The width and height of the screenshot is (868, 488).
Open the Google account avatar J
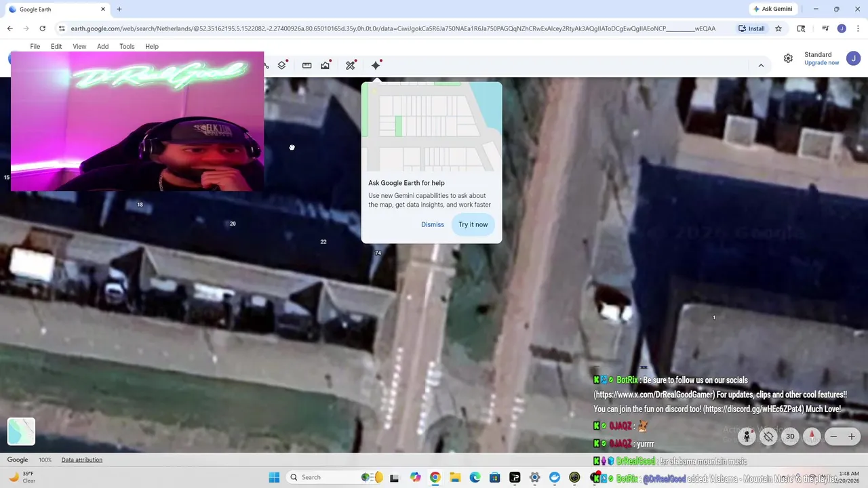(x=853, y=58)
